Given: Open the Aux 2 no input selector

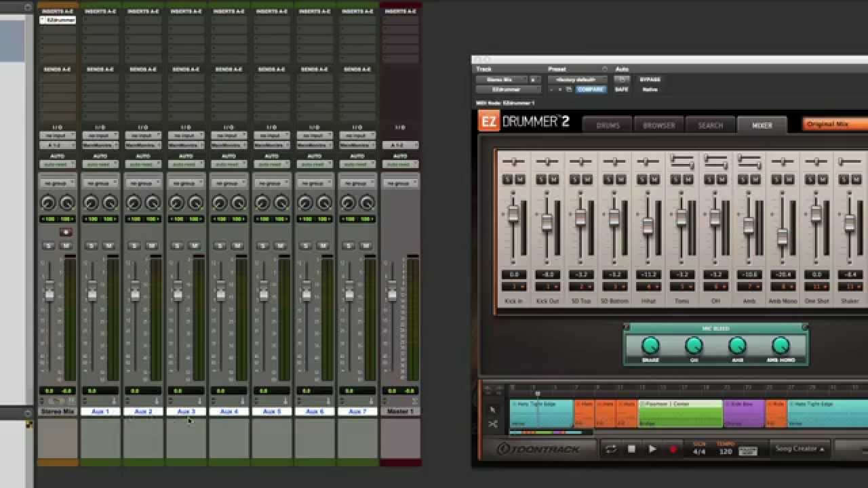Looking at the screenshot, I should point(142,136).
